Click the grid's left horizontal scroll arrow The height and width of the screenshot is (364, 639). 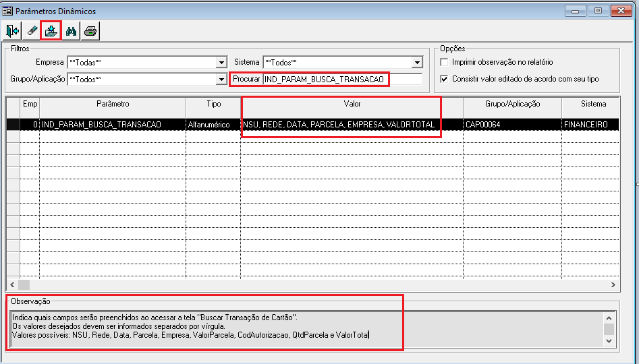point(12,284)
